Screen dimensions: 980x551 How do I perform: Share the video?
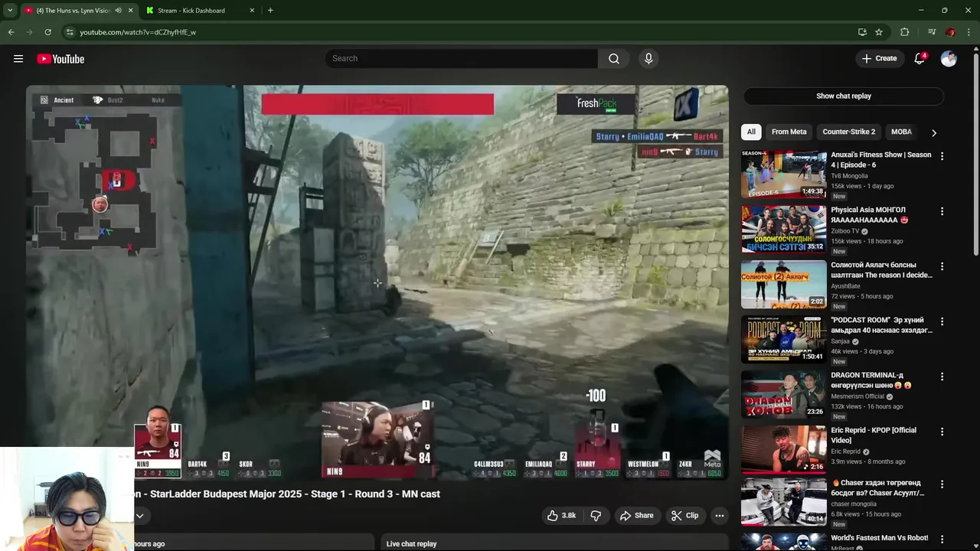636,516
